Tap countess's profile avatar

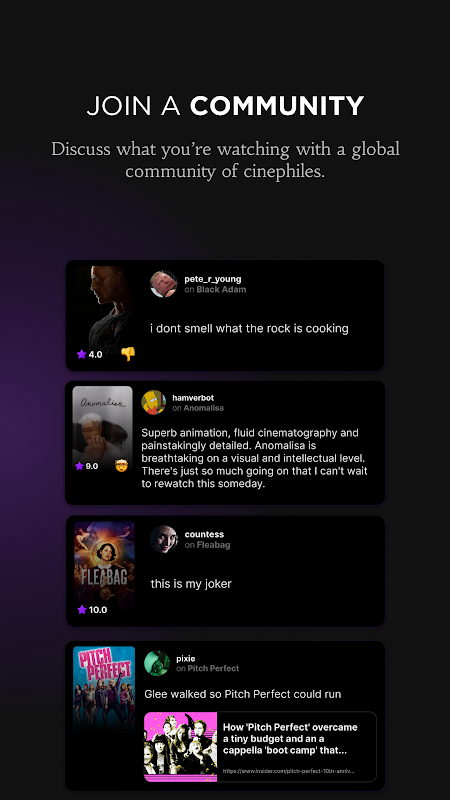point(164,539)
